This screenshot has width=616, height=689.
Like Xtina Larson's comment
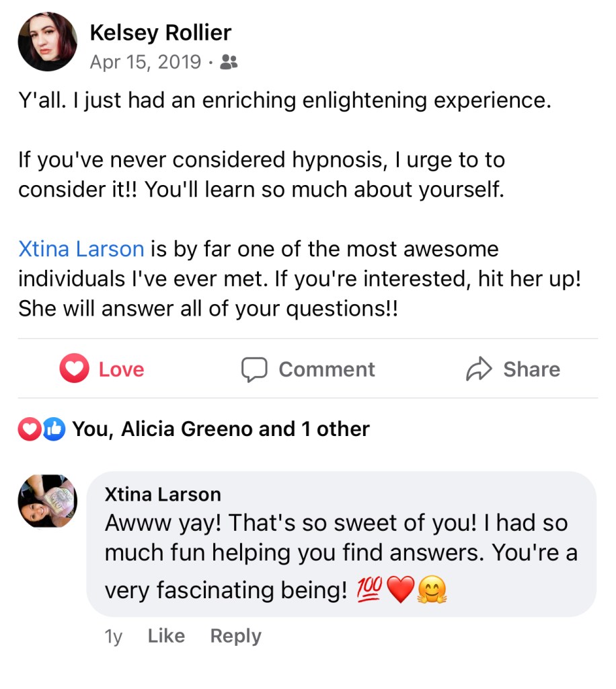tap(166, 636)
